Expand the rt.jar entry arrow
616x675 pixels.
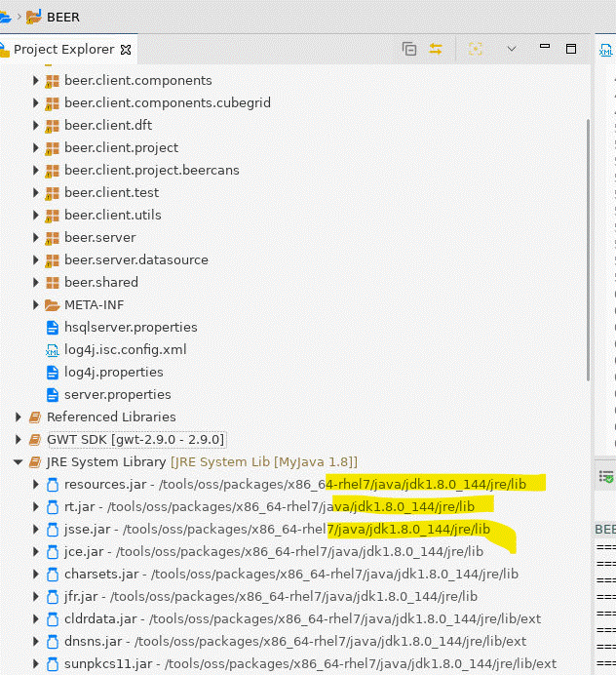click(x=36, y=506)
